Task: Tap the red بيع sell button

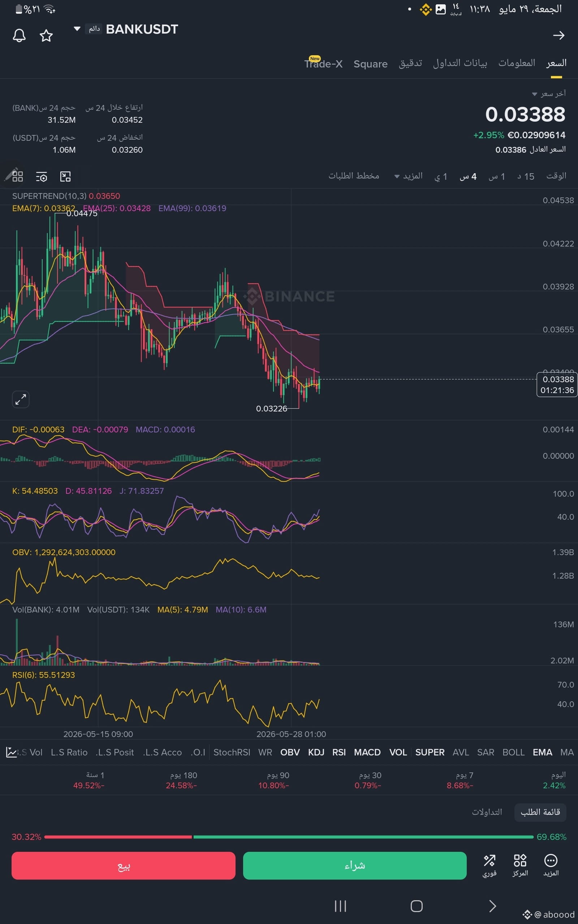Action: (124, 866)
